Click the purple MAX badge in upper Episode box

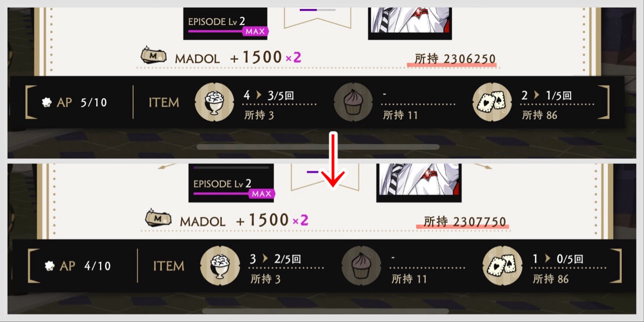point(255,31)
